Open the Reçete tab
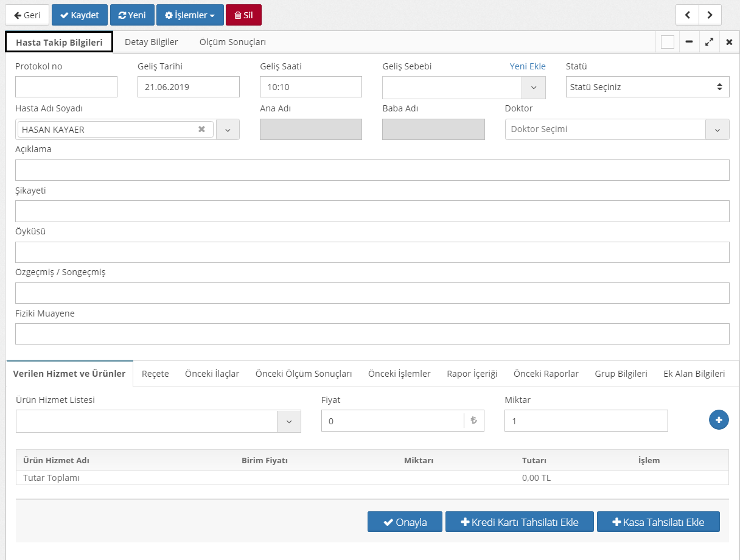This screenshot has height=560, width=740. point(155,374)
